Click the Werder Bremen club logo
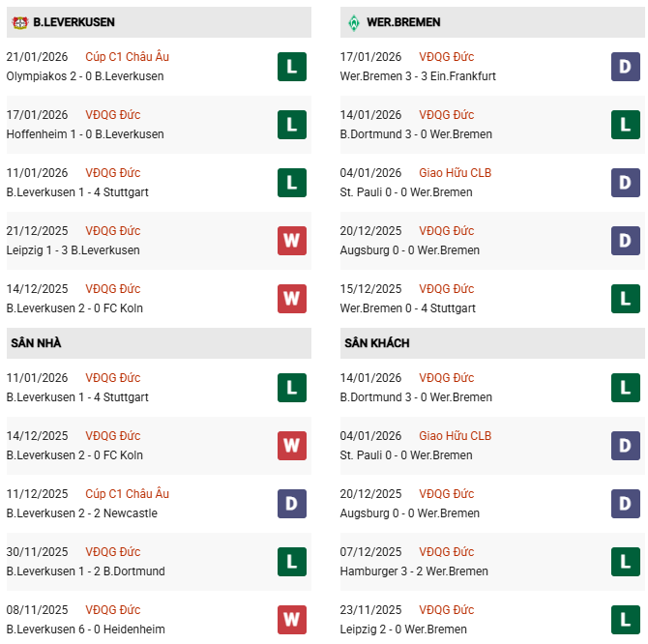648x644 pixels. pyautogui.click(x=353, y=21)
